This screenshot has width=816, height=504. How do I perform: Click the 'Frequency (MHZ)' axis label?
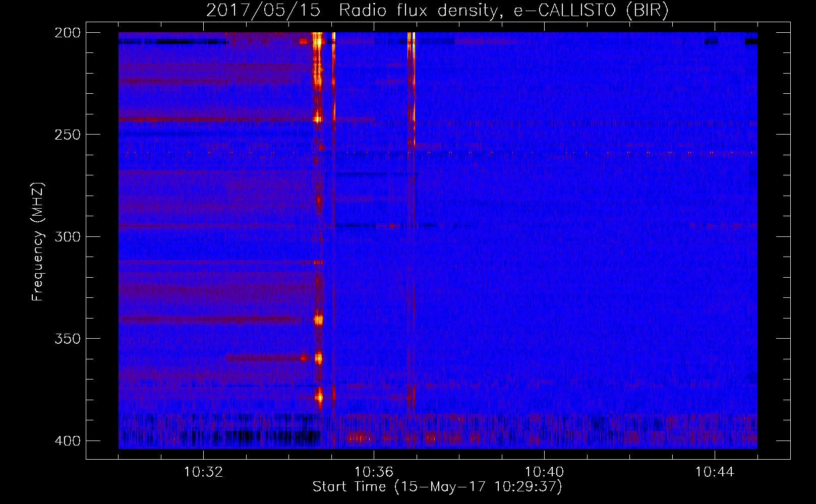(x=38, y=241)
